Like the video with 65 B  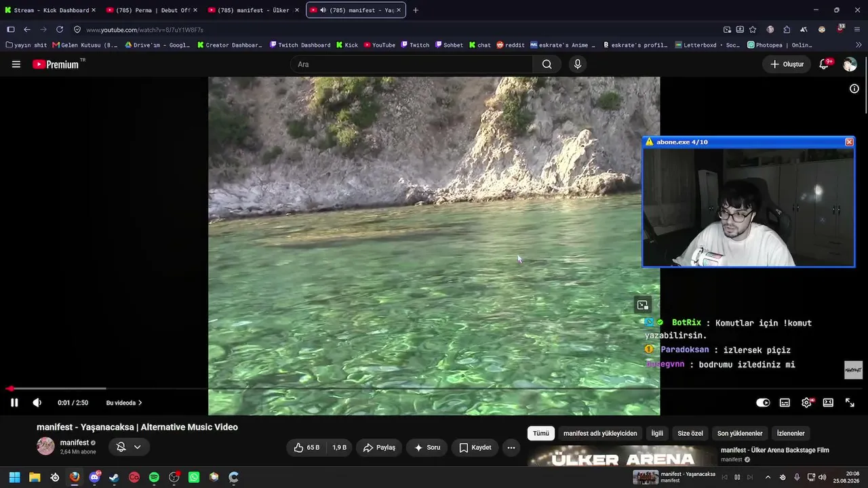[307, 447]
